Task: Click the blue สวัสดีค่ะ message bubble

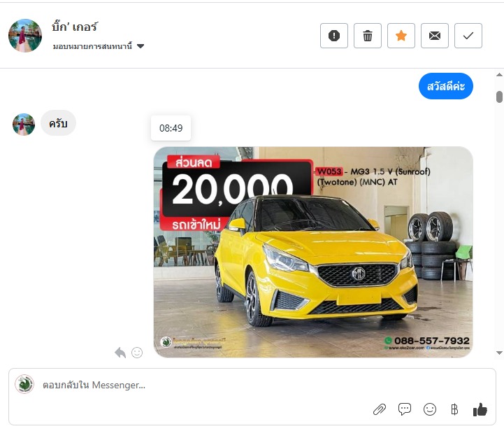Action: tap(446, 86)
